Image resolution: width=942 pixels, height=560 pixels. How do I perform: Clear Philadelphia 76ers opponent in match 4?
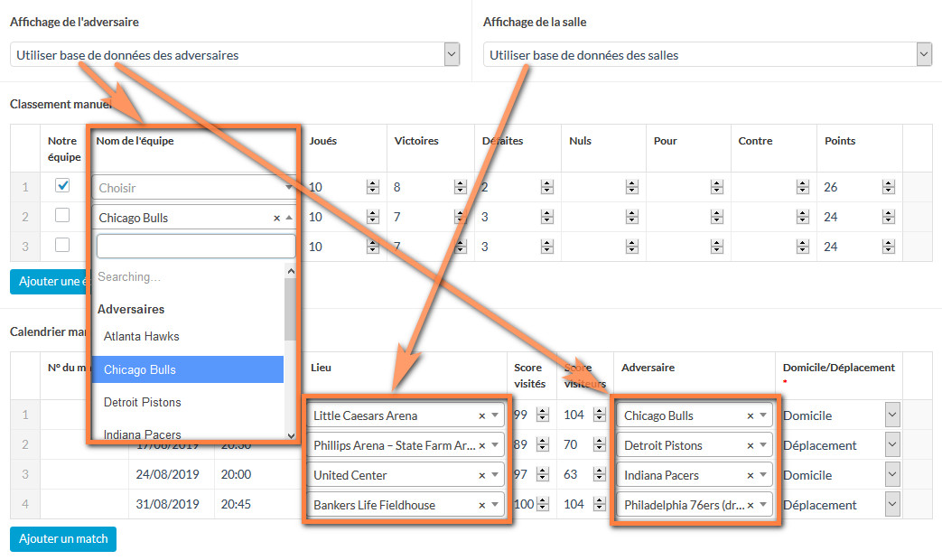(750, 505)
